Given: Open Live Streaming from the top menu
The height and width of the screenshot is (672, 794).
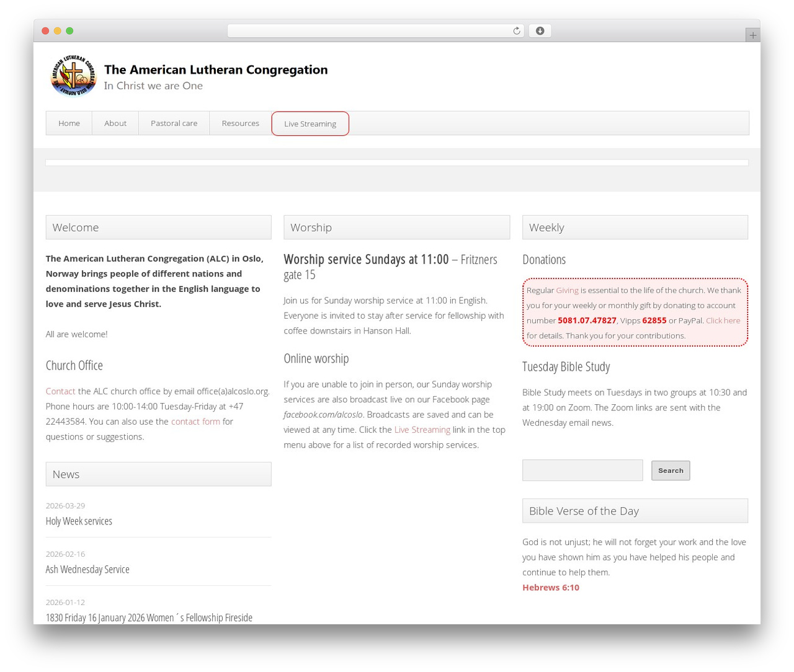Looking at the screenshot, I should pos(310,123).
